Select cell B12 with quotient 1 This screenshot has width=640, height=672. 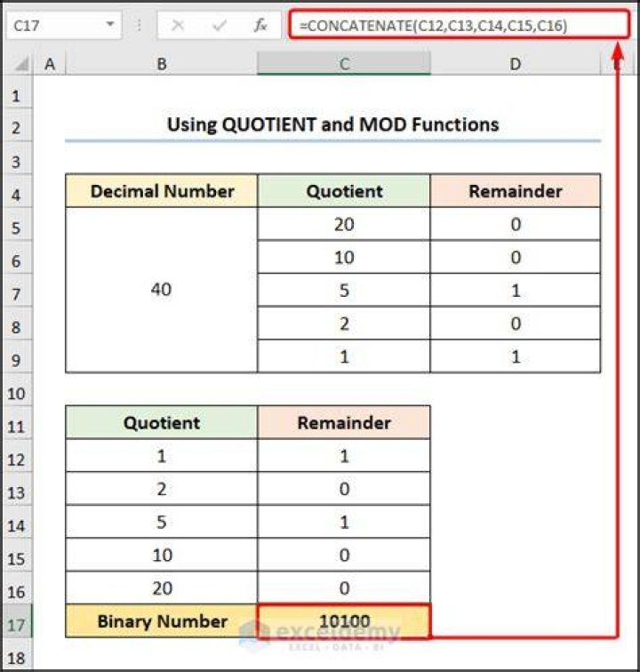162,456
